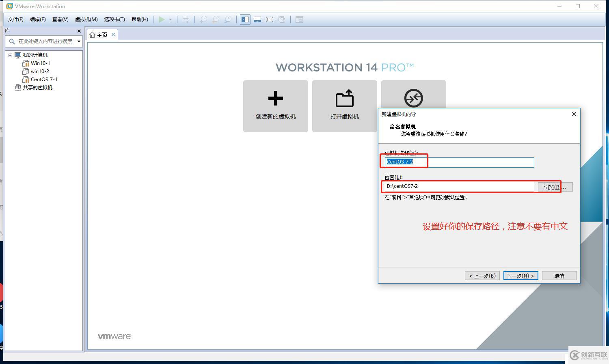
Task: Close the 主页 home tab
Action: tap(113, 34)
